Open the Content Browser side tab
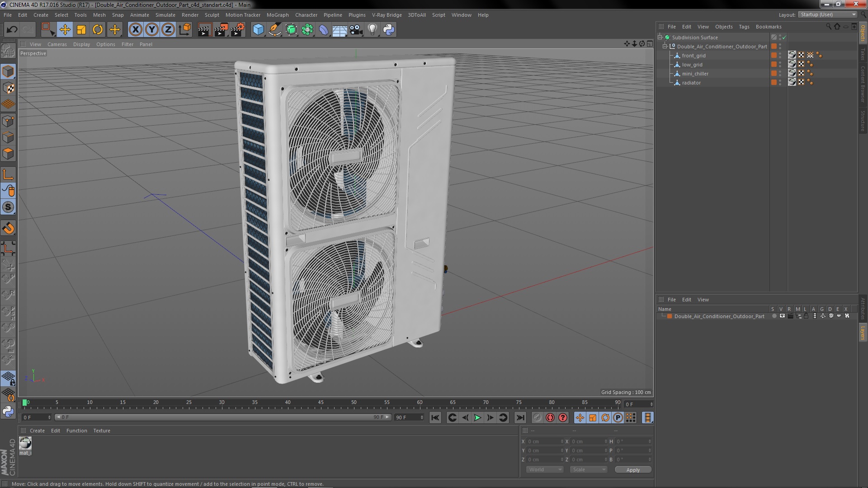This screenshot has height=488, width=868. coord(863,84)
